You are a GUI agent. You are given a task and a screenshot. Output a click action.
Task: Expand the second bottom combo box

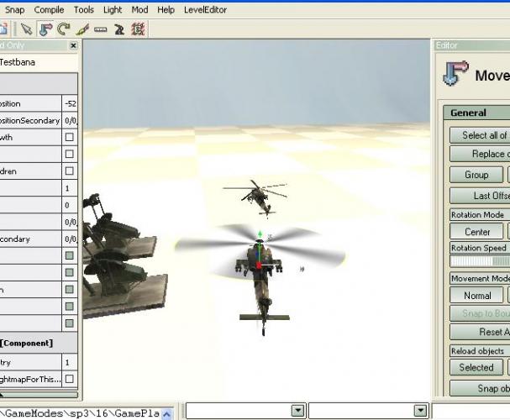point(419,411)
